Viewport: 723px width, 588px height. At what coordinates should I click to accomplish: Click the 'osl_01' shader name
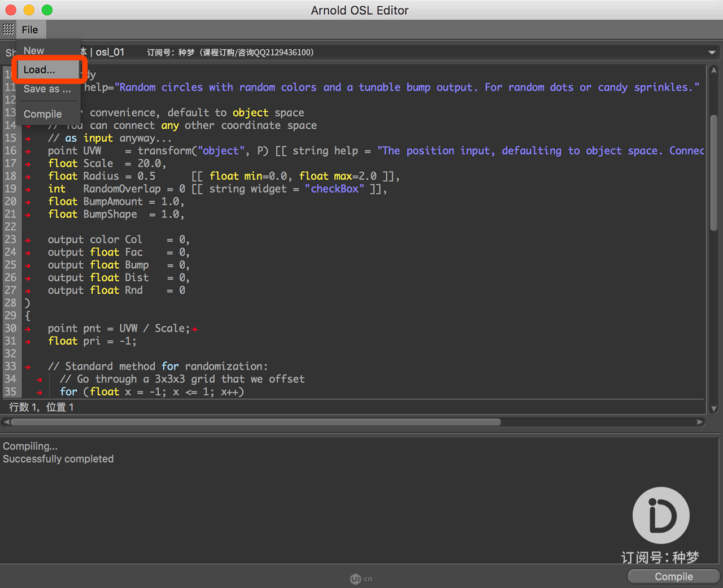(110, 53)
